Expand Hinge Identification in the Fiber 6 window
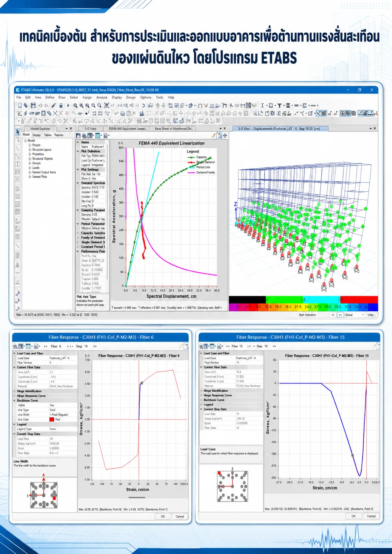This screenshot has height=554, width=392. pos(15,391)
